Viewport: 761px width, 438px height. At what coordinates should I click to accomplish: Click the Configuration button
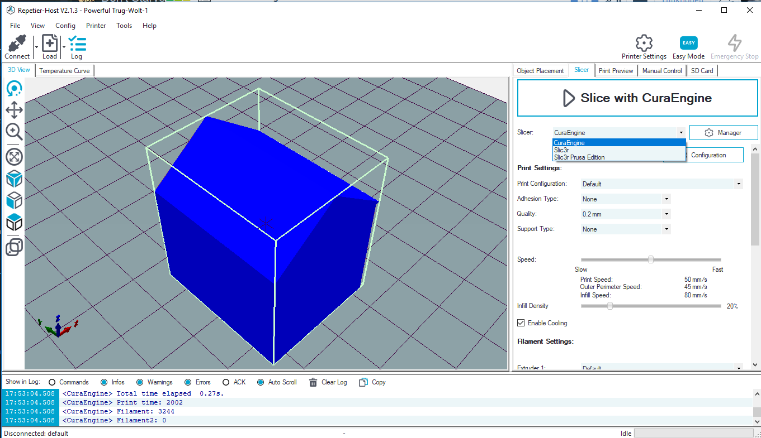715,155
